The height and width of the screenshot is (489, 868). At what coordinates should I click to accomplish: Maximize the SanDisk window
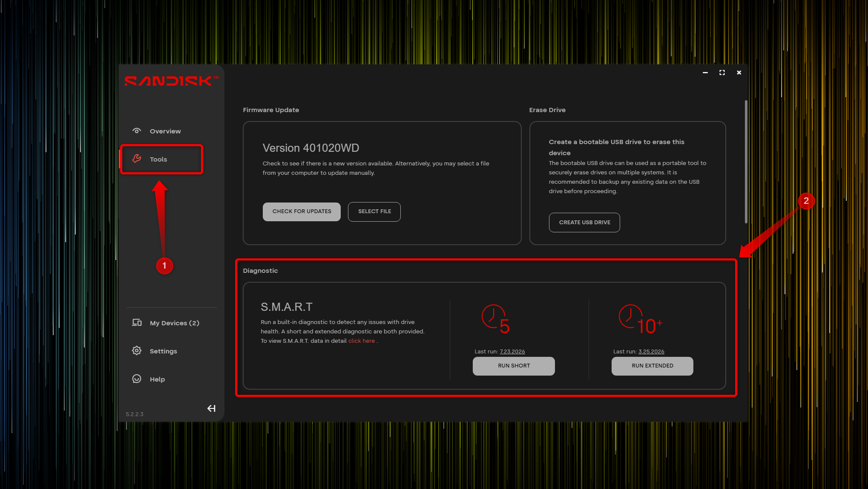coord(722,73)
